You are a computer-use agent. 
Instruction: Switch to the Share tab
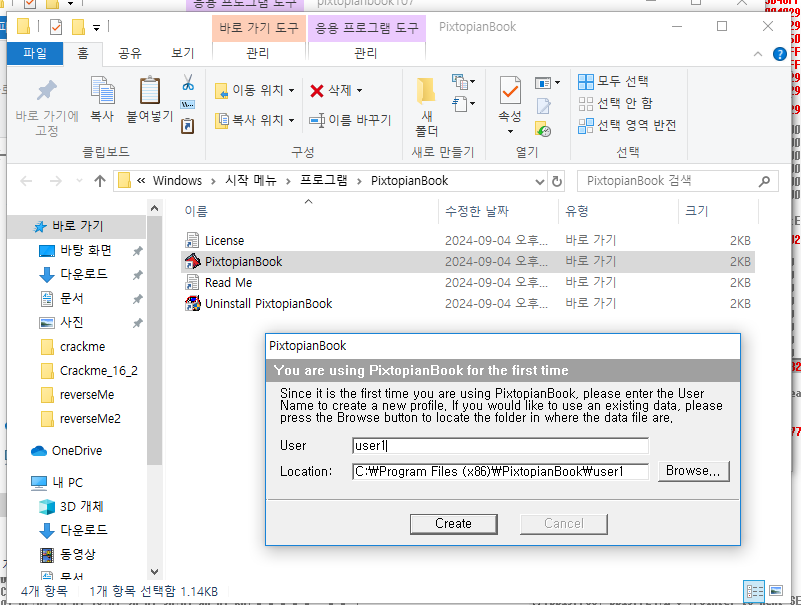(130, 54)
